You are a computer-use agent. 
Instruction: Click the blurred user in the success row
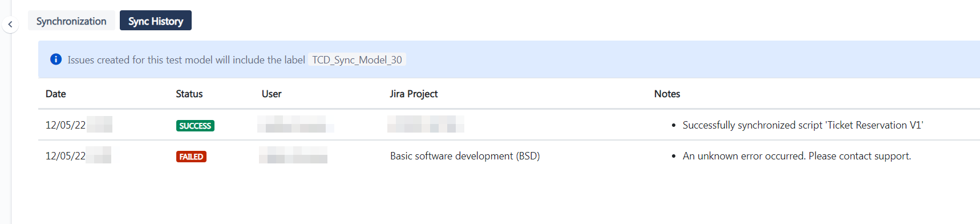pos(295,124)
